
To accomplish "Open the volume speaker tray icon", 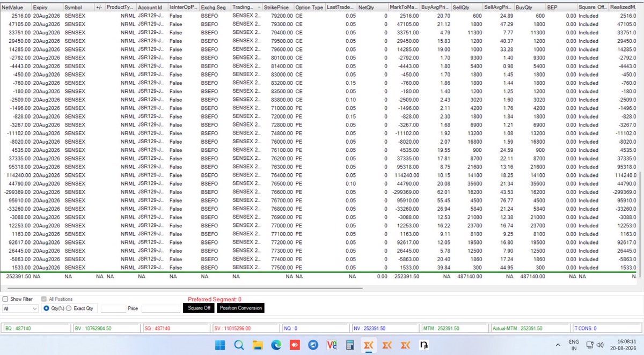I will point(600,344).
